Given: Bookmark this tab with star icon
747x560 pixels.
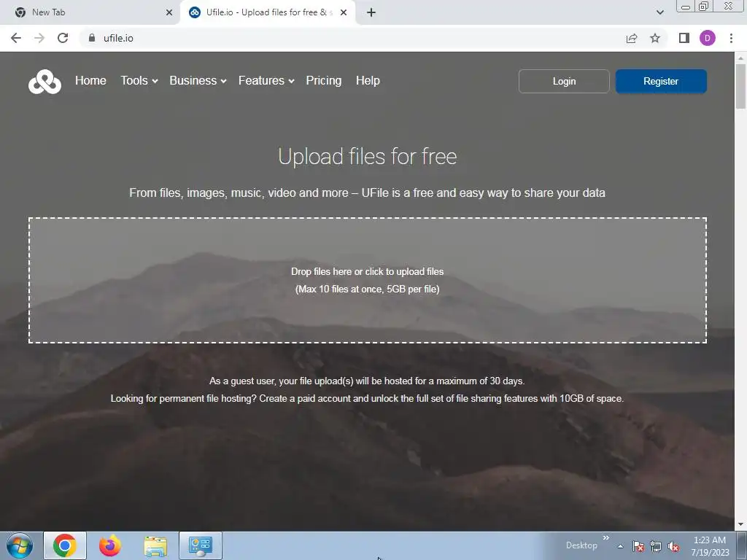Looking at the screenshot, I should [x=655, y=38].
